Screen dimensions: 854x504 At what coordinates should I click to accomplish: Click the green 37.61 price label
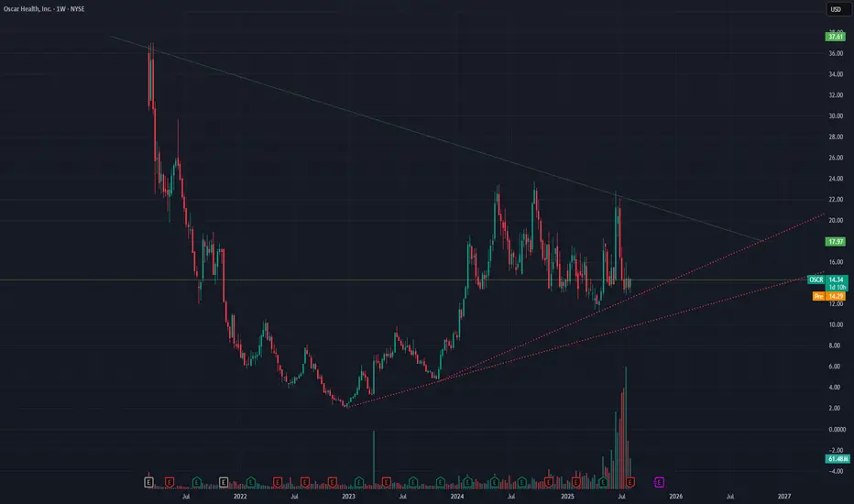[x=836, y=37]
